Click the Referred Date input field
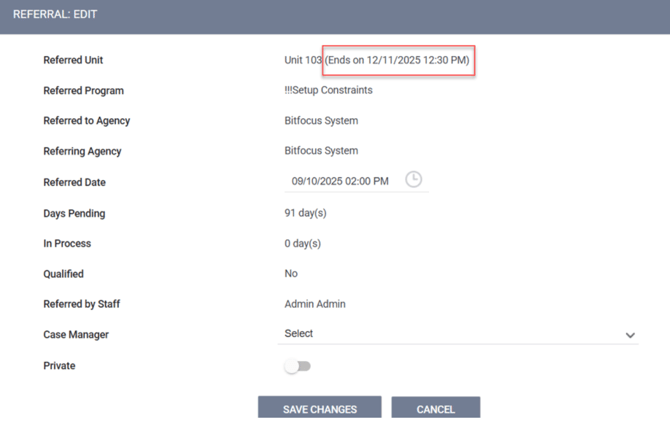 pos(340,182)
